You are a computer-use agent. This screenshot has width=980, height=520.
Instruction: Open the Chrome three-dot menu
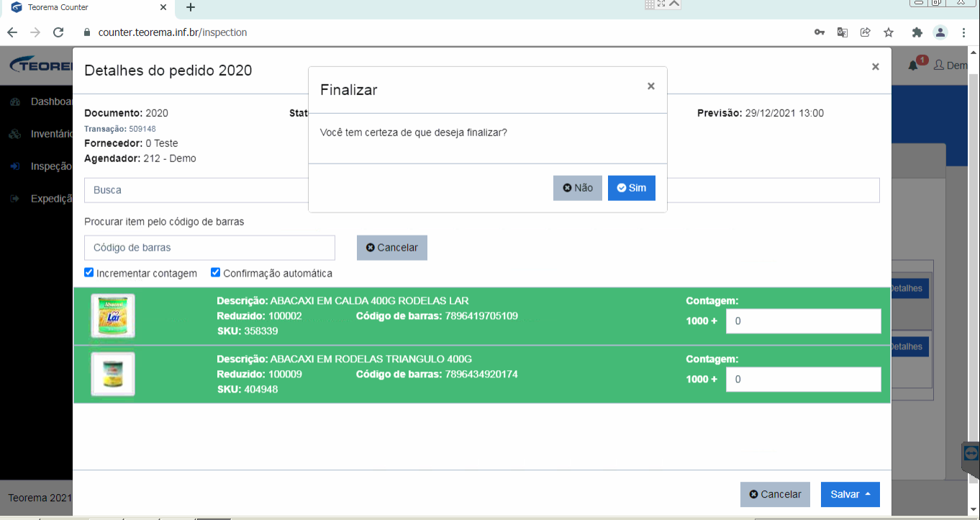[x=963, y=32]
